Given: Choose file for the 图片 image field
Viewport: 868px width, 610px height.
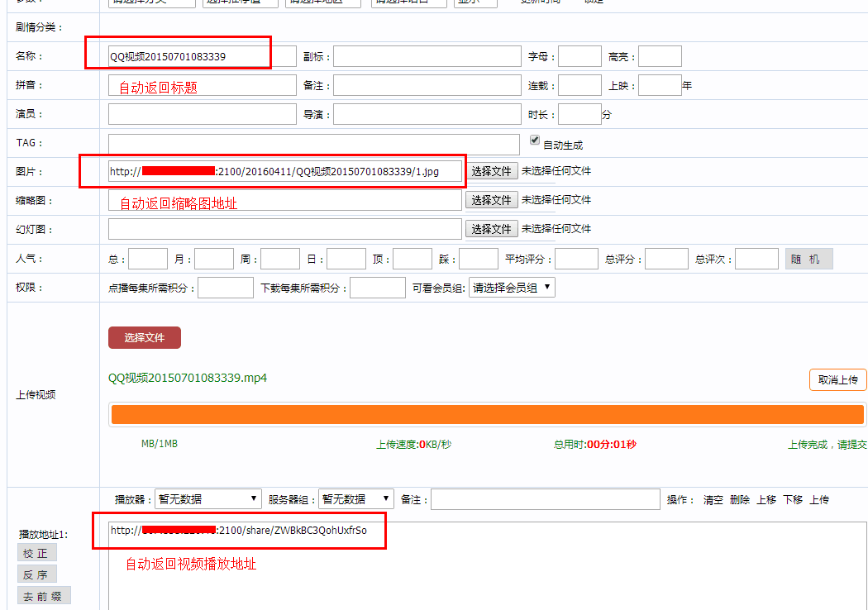Looking at the screenshot, I should 493,171.
